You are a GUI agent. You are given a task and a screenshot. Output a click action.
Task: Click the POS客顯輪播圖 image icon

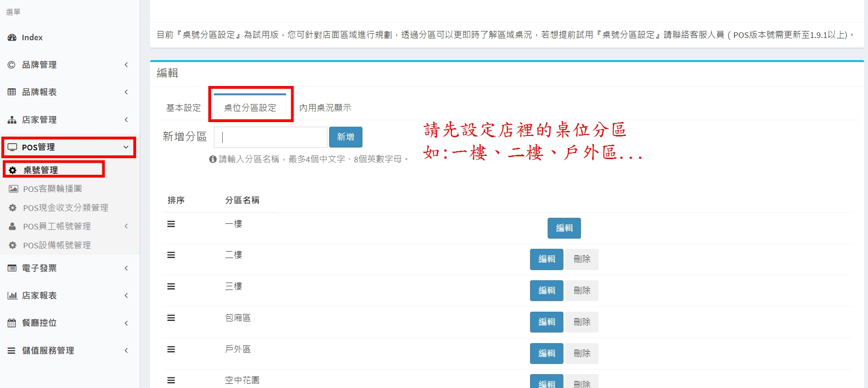click(x=13, y=189)
